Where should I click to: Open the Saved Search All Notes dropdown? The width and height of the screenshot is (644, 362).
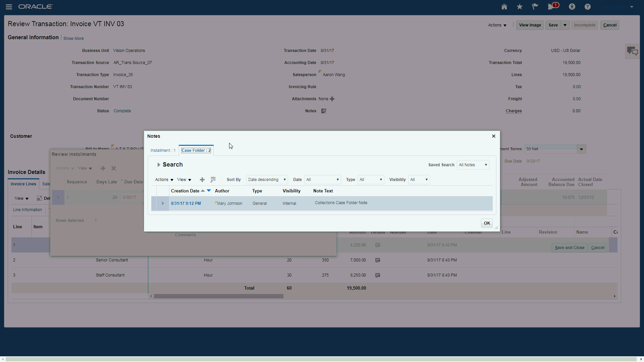(x=473, y=165)
